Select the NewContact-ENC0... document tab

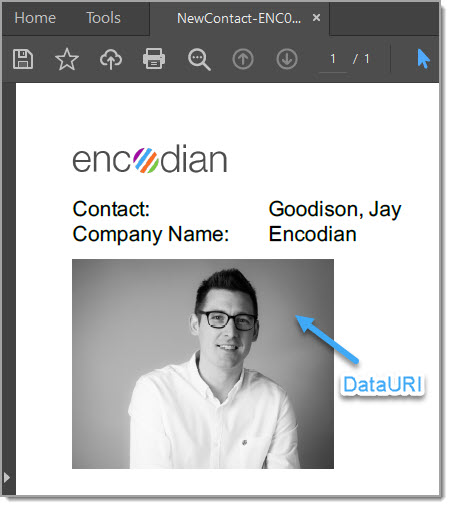239,18
